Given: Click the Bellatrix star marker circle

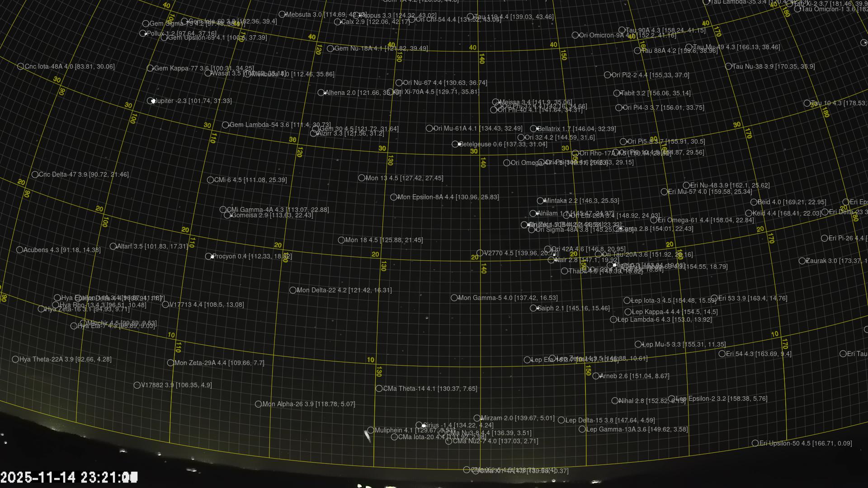Looking at the screenshot, I should (533, 129).
